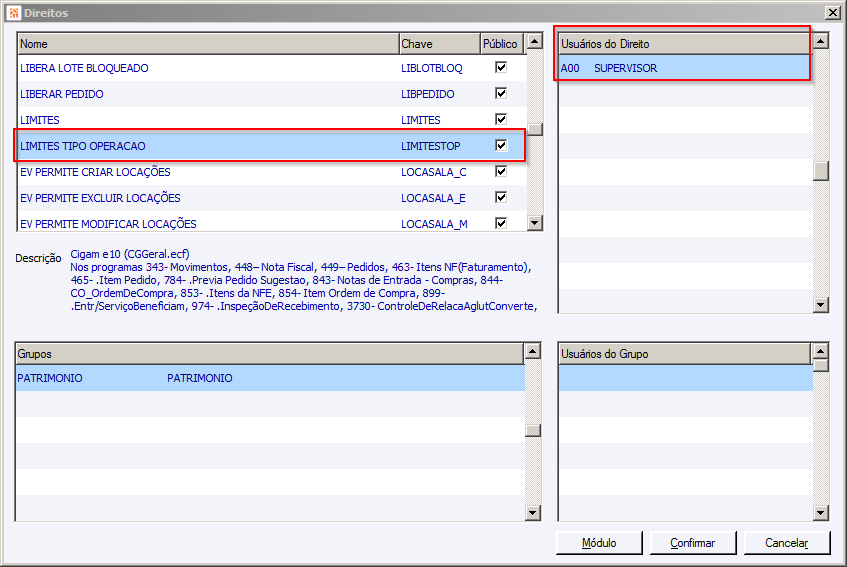Click up arrow of rights list scrollbar
Image resolution: width=847 pixels, height=567 pixels.
point(535,41)
